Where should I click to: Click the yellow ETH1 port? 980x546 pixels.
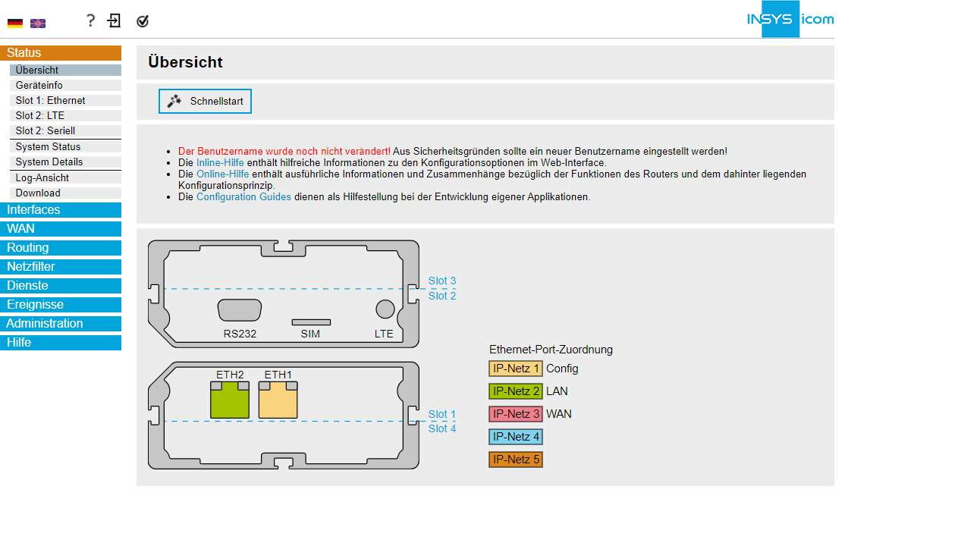click(278, 400)
